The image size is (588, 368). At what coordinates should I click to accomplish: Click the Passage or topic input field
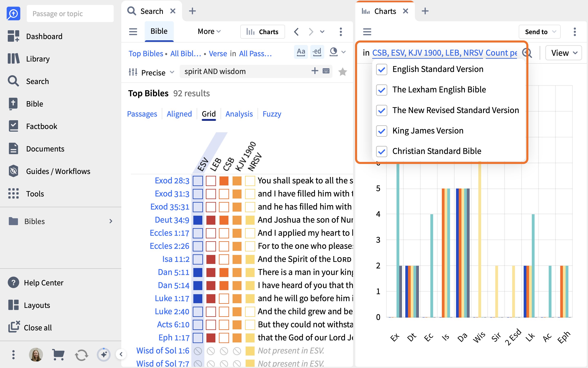(70, 13)
